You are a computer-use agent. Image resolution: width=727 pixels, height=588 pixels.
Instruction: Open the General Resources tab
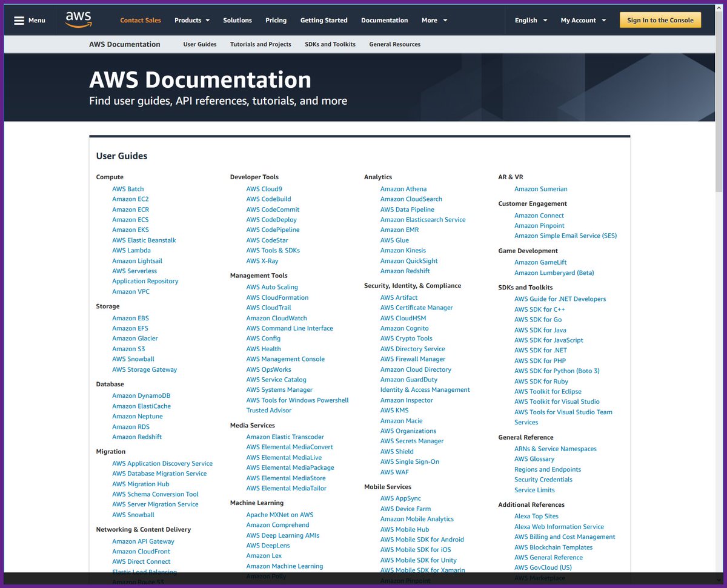tap(394, 44)
